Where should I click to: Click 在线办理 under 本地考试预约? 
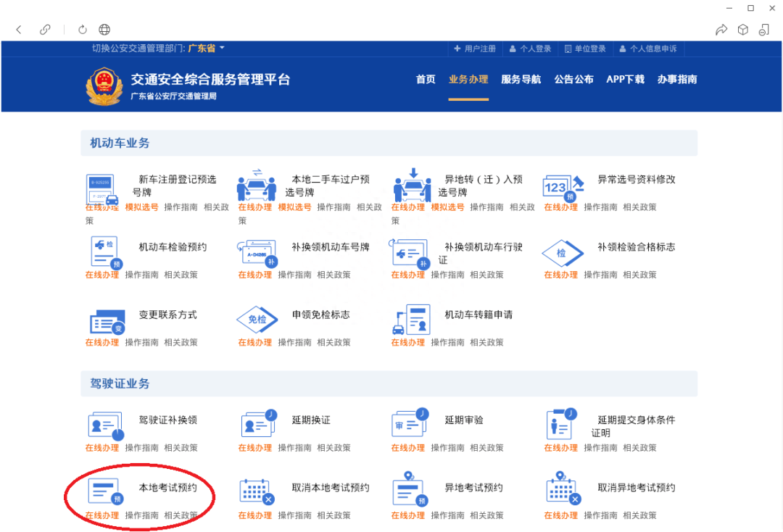(101, 515)
